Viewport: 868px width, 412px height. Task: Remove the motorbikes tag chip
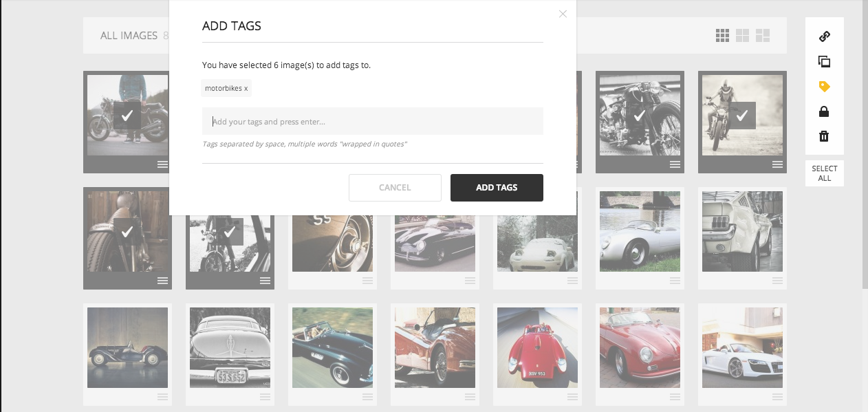tap(246, 89)
